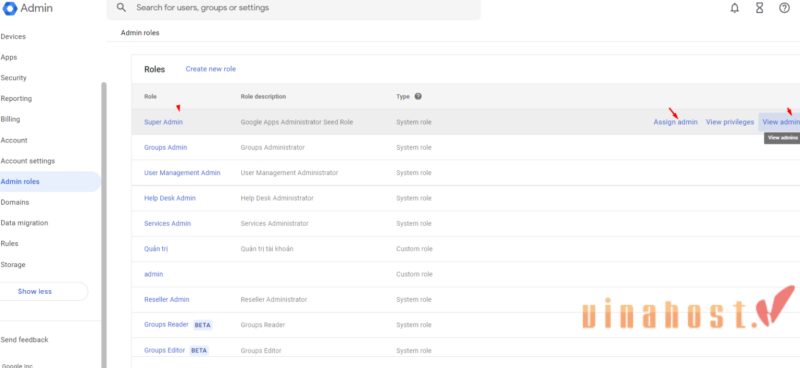Click the User Management Administrator description
This screenshot has width=800, height=368.
coord(289,173)
